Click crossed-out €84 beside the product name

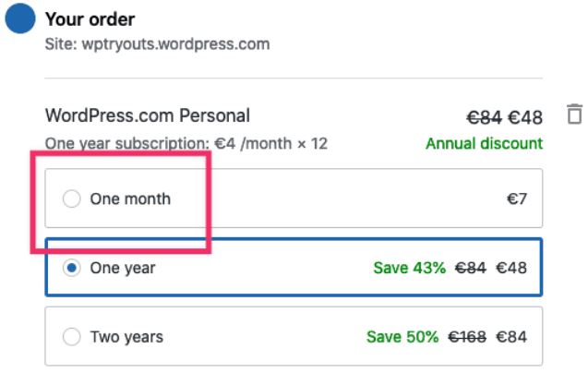484,117
